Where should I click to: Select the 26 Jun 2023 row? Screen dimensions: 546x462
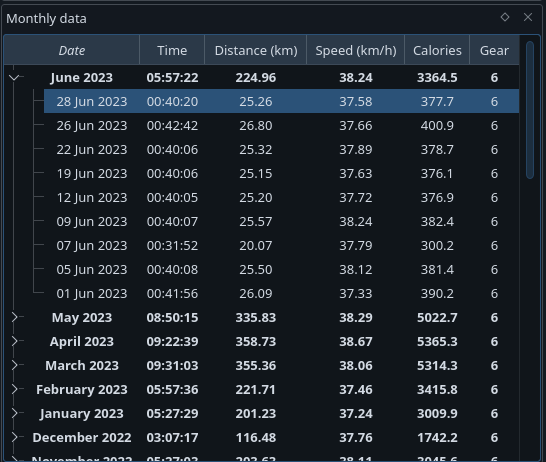click(x=281, y=125)
